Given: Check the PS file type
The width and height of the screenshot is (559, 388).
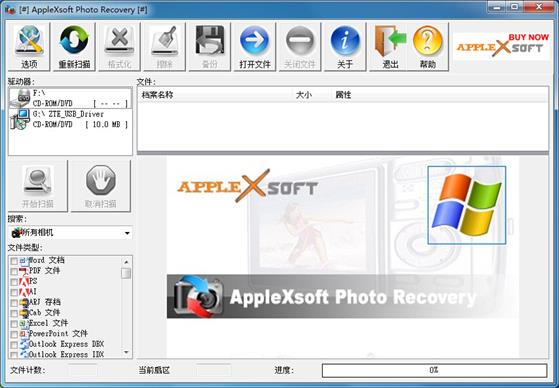Looking at the screenshot, I should coord(14,282).
